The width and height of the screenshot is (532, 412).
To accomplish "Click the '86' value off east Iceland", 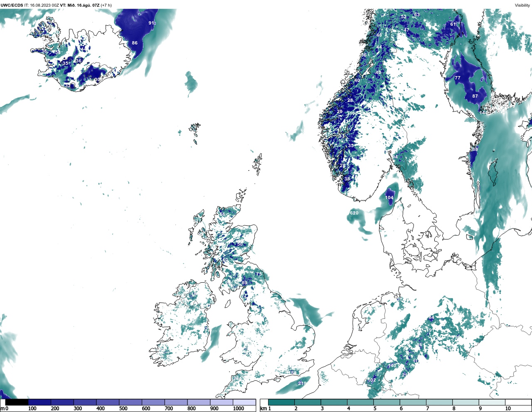I will point(135,43).
